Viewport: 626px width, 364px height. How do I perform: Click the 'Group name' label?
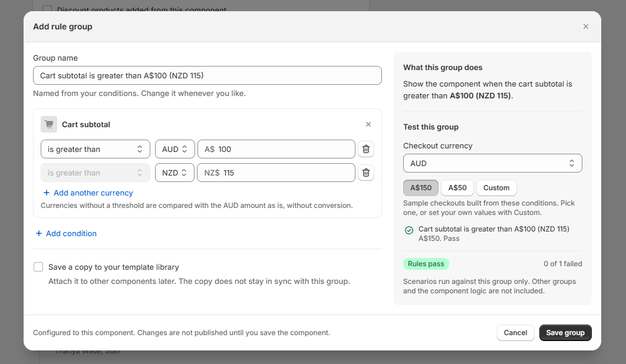click(55, 58)
